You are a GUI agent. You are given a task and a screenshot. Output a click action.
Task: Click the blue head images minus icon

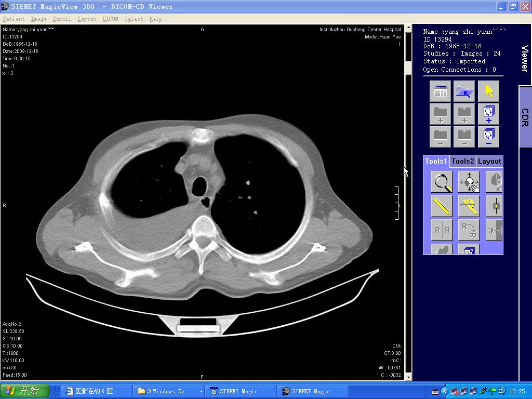coord(488,137)
